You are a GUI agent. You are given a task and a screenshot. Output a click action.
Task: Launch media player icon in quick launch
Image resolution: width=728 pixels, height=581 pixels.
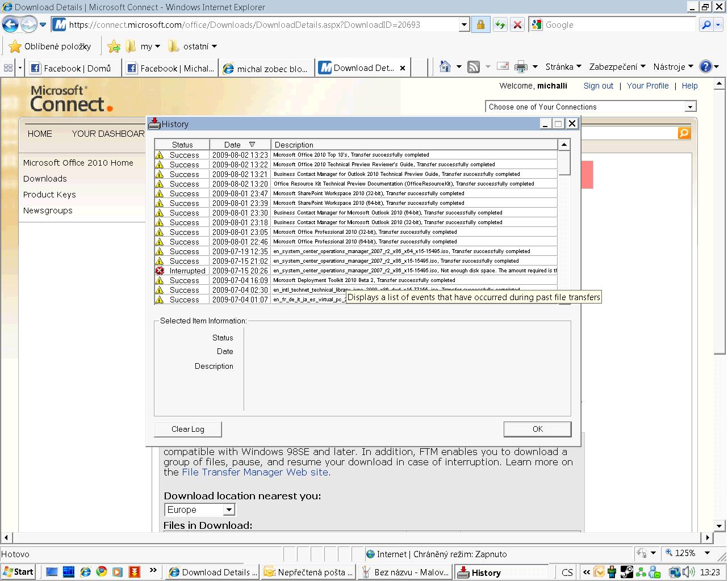click(117, 572)
